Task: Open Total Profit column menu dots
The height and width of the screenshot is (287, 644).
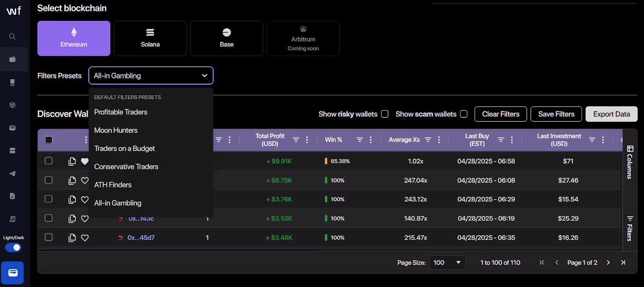Action: tap(307, 140)
